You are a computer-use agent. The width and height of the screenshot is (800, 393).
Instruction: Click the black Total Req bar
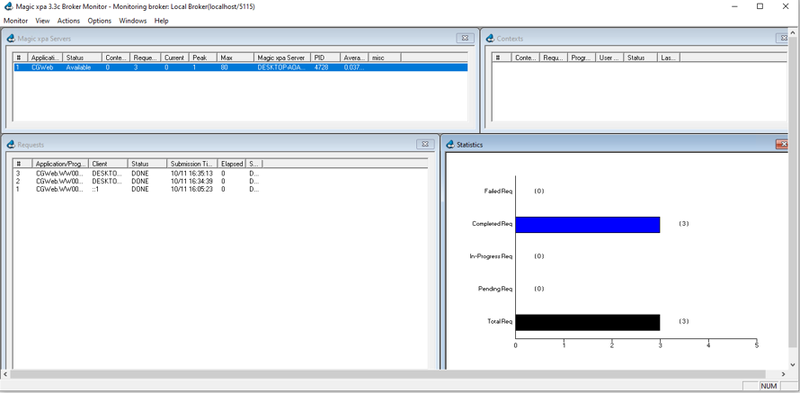(x=588, y=323)
